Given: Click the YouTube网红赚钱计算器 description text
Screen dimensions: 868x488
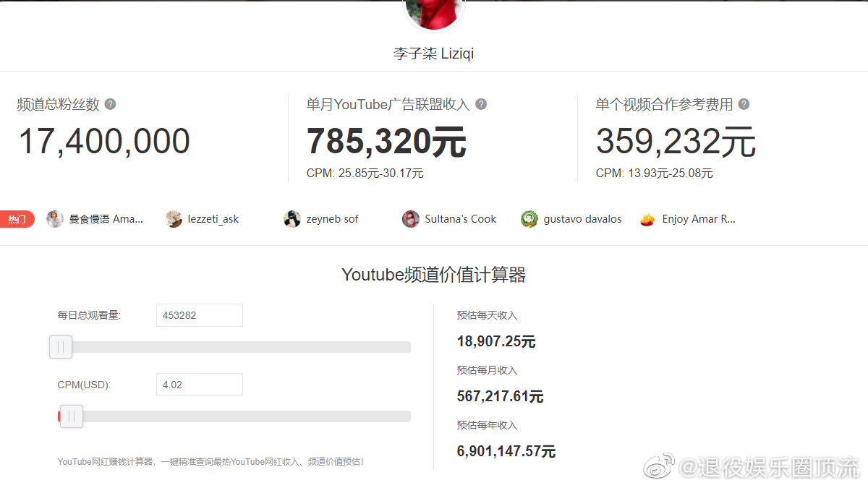Looking at the screenshot, I should [x=211, y=461].
